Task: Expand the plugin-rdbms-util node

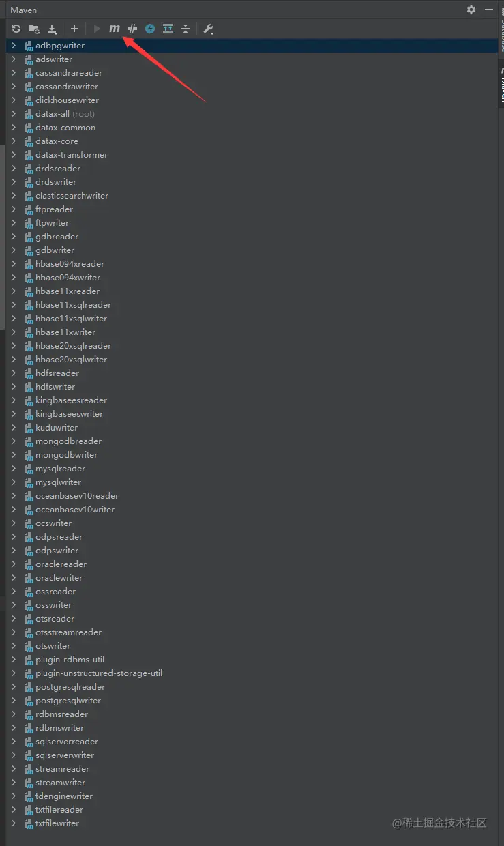Action: 14,660
